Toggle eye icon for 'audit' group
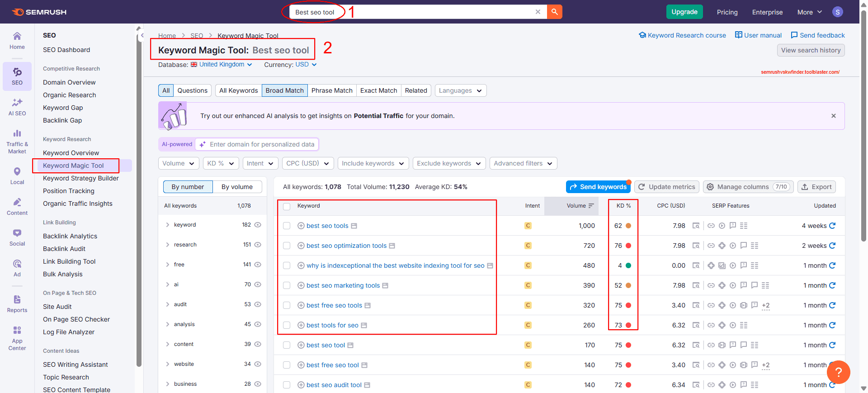 258,304
